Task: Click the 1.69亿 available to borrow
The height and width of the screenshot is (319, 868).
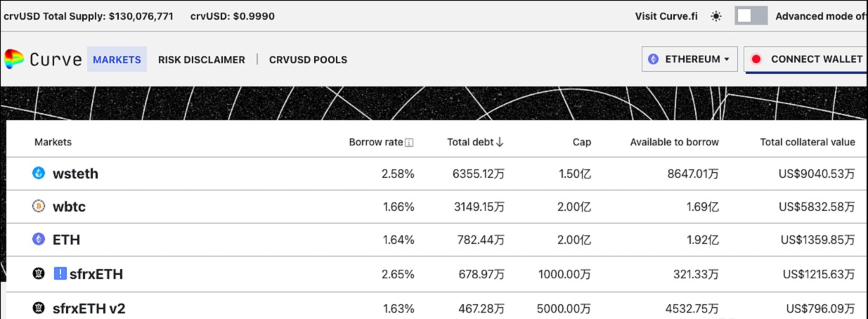Action: pyautogui.click(x=703, y=207)
